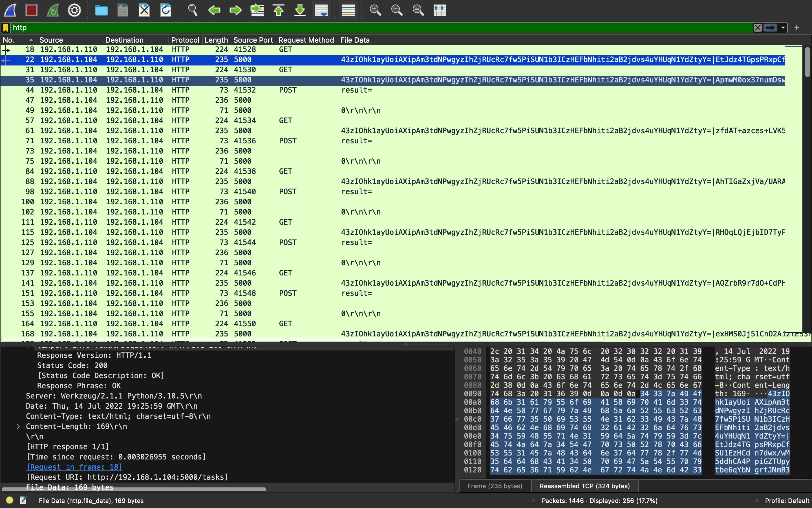Image resolution: width=812 pixels, height=508 pixels.
Task: Open expert information with the yellow circle
Action: tap(9, 500)
